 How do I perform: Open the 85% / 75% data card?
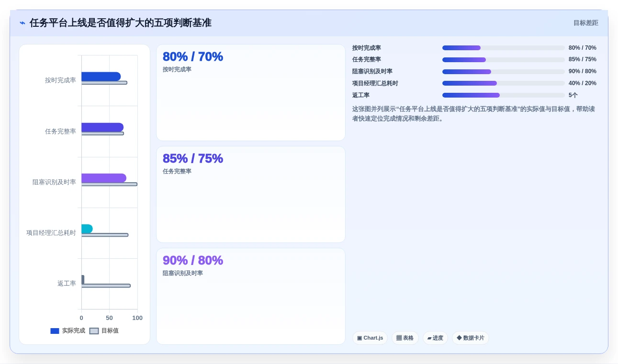pos(251,195)
